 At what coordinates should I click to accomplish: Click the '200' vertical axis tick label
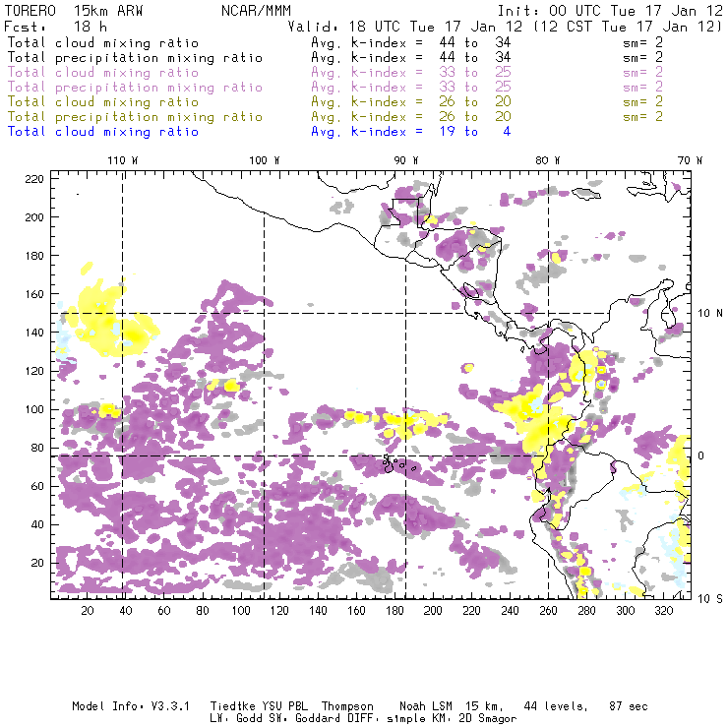pos(34,217)
